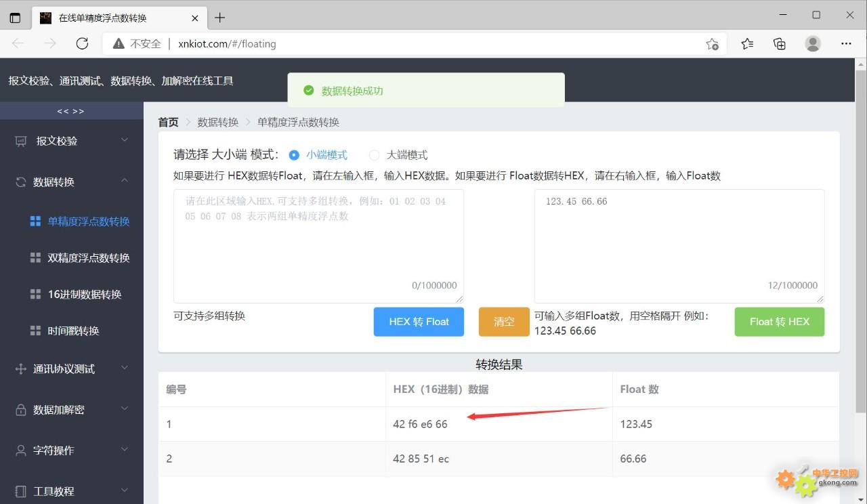Open the browser collections icon

click(x=780, y=43)
